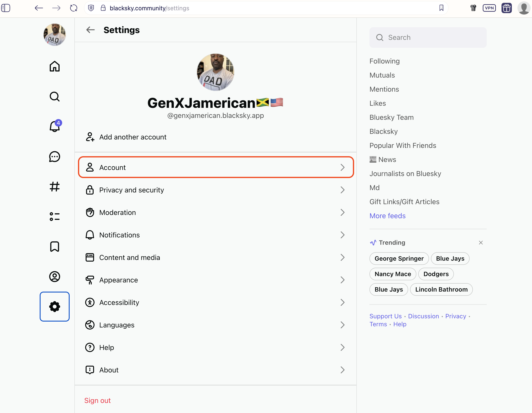Expand the Account settings row chevron

tap(343, 167)
